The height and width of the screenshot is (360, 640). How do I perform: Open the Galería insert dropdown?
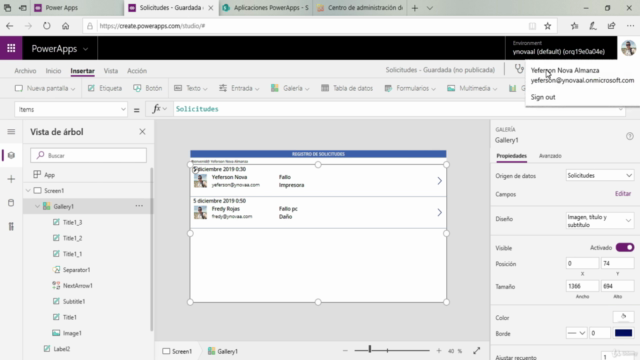point(290,88)
